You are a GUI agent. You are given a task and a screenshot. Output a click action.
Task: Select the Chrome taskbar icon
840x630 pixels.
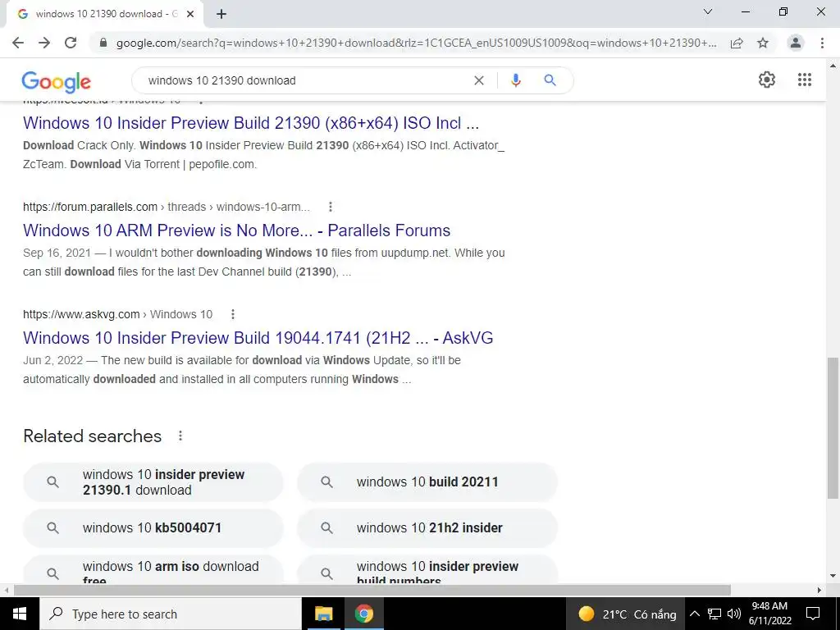[x=363, y=614]
